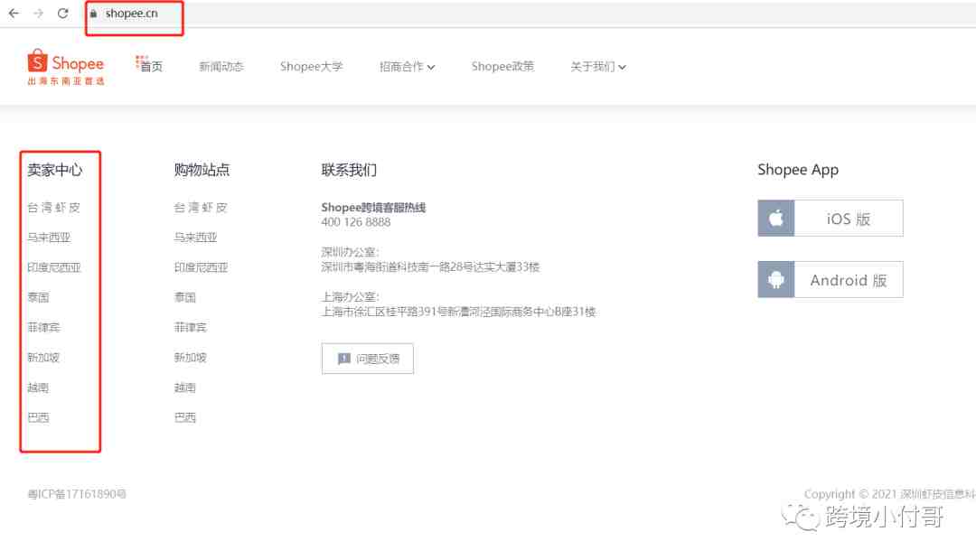Viewport: 976px width, 560px height.
Task: Open 泰国 under 卖家中心
Action: tap(38, 297)
